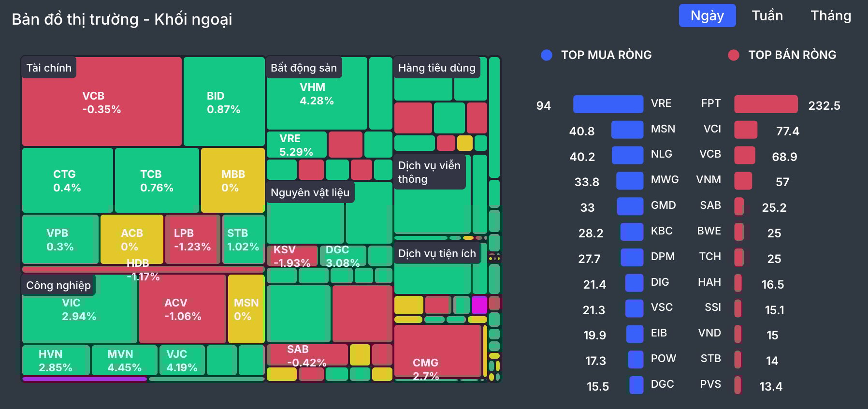Toggle the TOP MUA RÒNG blue legend dot
Viewport: 868px width, 409px height.
point(547,55)
